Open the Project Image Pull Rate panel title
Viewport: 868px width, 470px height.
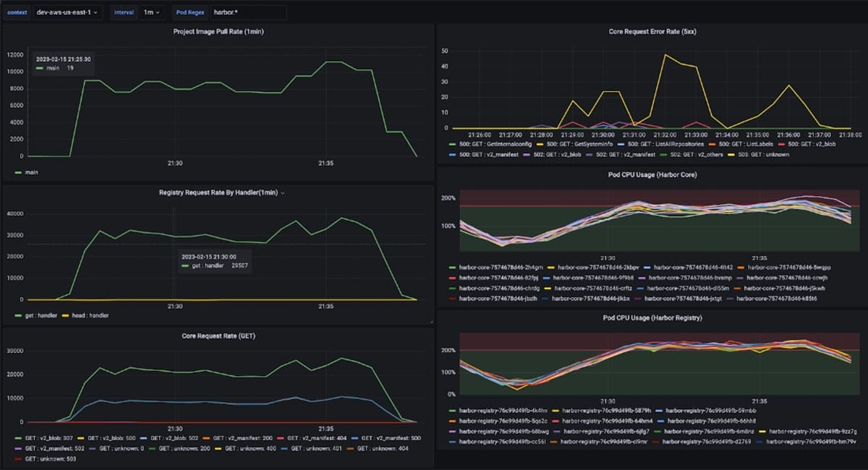pyautogui.click(x=218, y=32)
